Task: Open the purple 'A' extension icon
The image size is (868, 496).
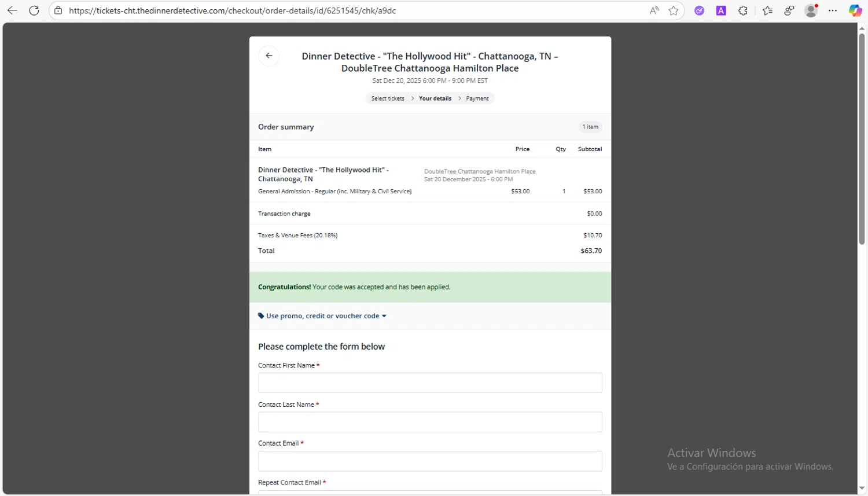Action: tap(721, 10)
